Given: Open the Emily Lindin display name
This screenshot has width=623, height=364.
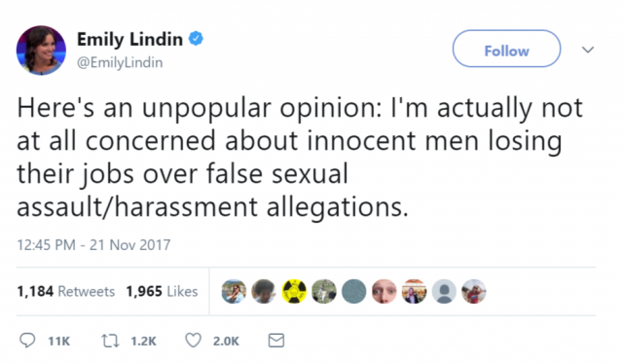Looking at the screenshot, I should coord(129,39).
